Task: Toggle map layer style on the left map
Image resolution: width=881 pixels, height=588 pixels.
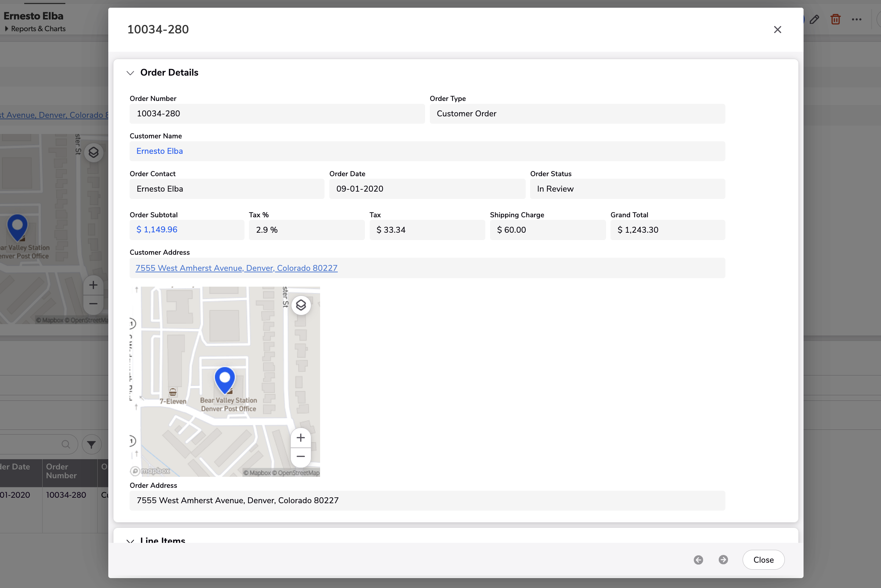Action: (93, 152)
